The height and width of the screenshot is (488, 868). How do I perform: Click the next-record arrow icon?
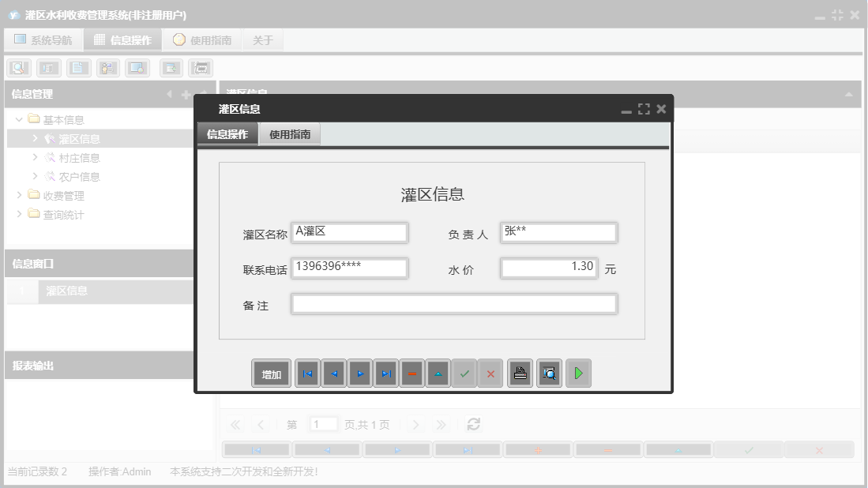tap(360, 373)
